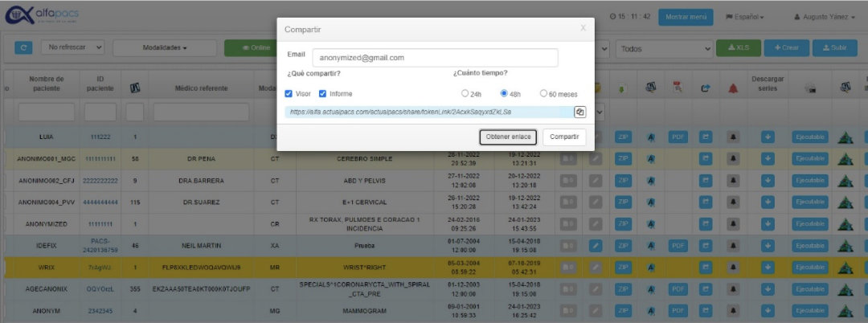Open PDF report for LUIA row
Viewport: 868px width, 323px height.
click(678, 137)
